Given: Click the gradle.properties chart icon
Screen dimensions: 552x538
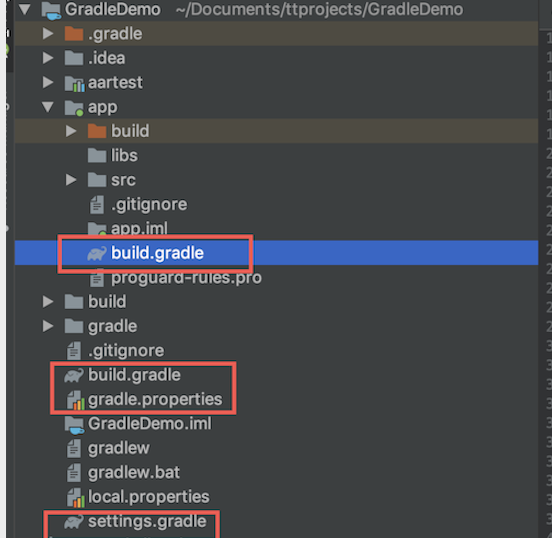Looking at the screenshot, I should [75, 400].
